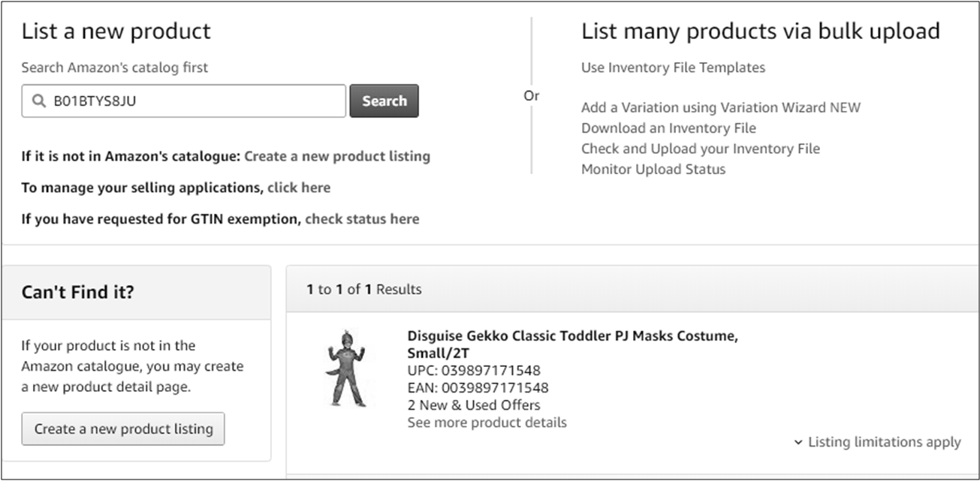This screenshot has width=980, height=481.
Task: Open Check and Upload your Inventory File
Action: 700,148
